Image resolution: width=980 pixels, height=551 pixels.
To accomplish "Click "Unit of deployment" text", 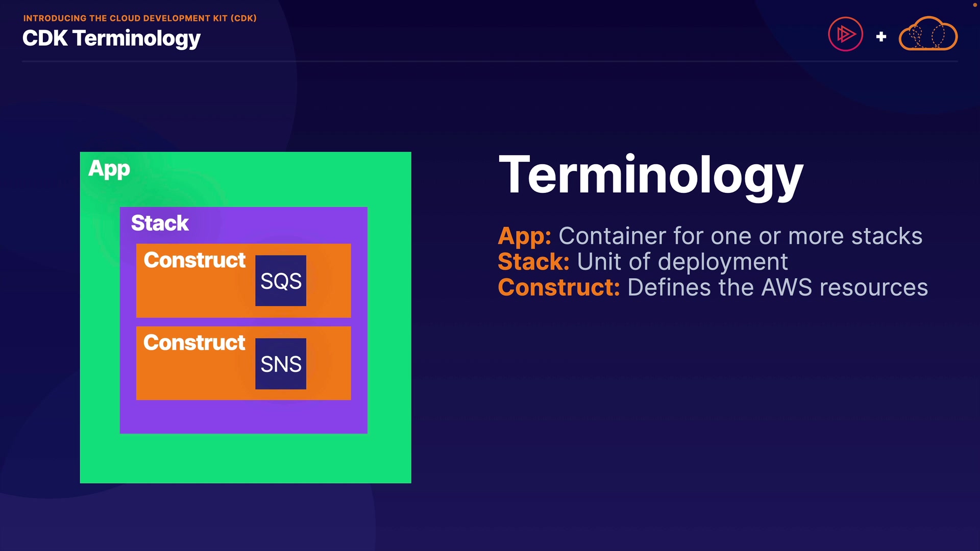I will (x=682, y=262).
